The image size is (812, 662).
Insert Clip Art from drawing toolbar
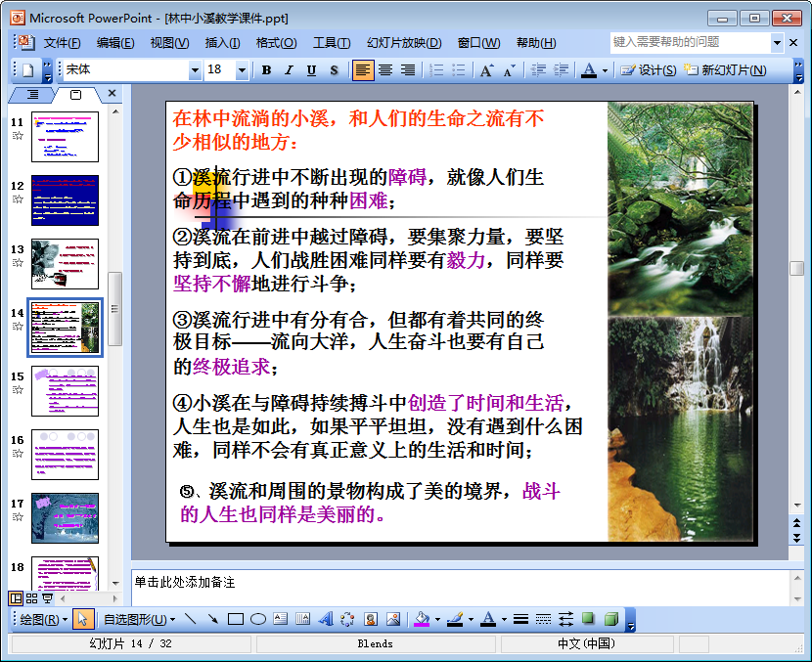coord(370,619)
